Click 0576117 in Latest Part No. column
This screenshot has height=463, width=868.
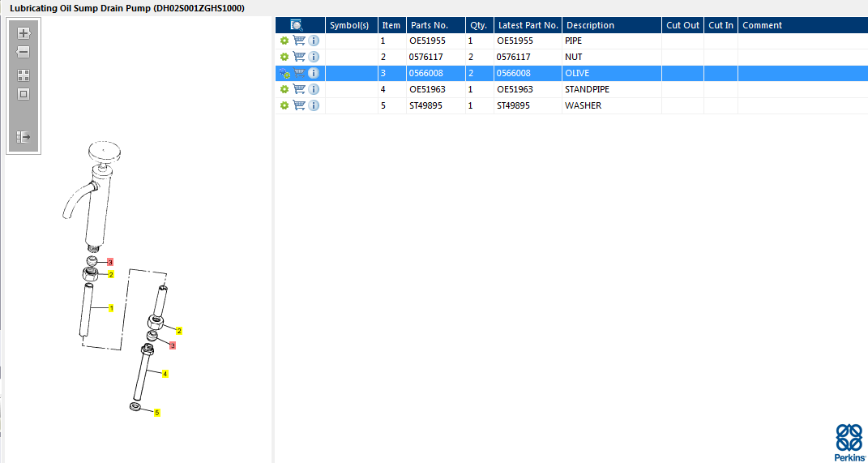coord(514,57)
